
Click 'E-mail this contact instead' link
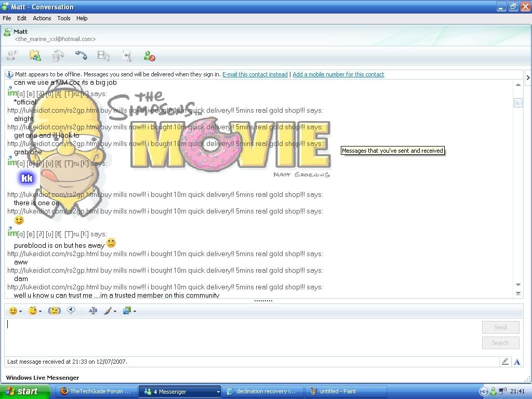click(x=255, y=74)
